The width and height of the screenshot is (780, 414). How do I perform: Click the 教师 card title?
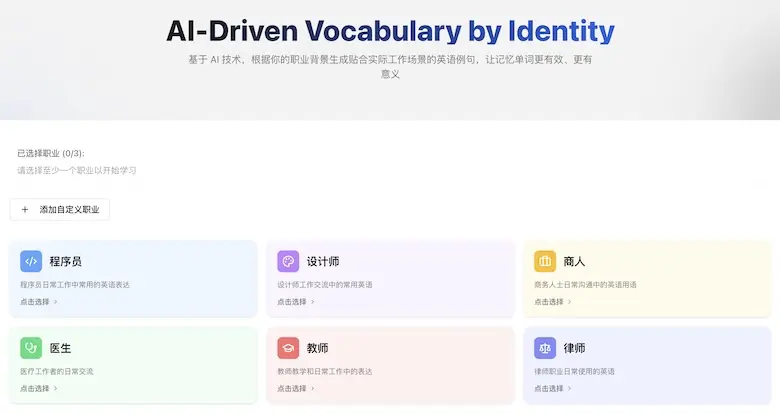317,348
